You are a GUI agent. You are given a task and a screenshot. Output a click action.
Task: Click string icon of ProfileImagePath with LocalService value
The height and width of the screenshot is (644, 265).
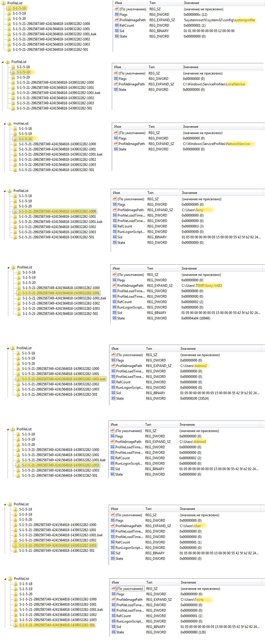pyautogui.click(x=116, y=84)
